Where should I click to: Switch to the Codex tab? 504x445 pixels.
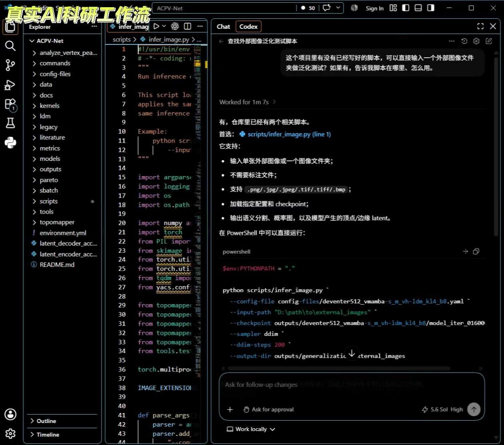tap(248, 26)
